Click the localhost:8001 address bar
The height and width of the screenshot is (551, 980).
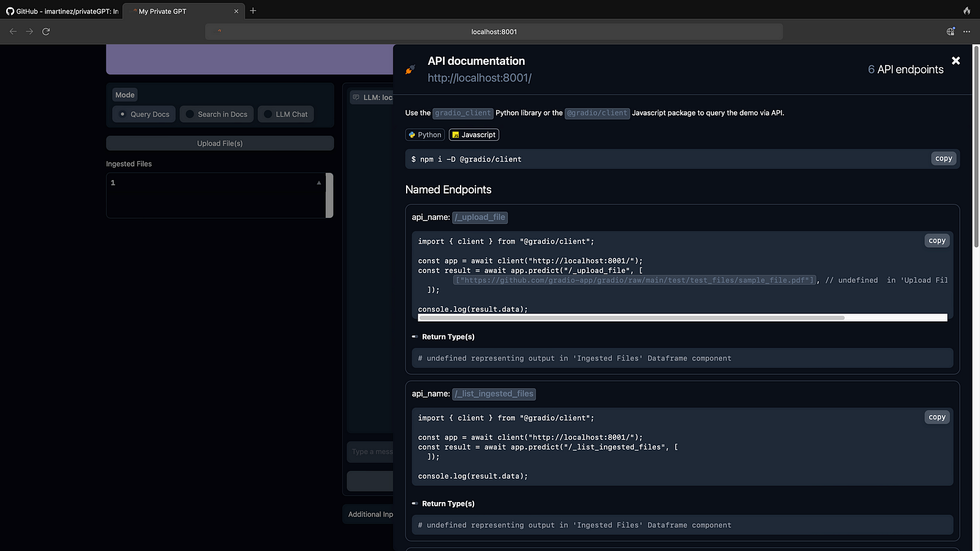[x=494, y=32]
